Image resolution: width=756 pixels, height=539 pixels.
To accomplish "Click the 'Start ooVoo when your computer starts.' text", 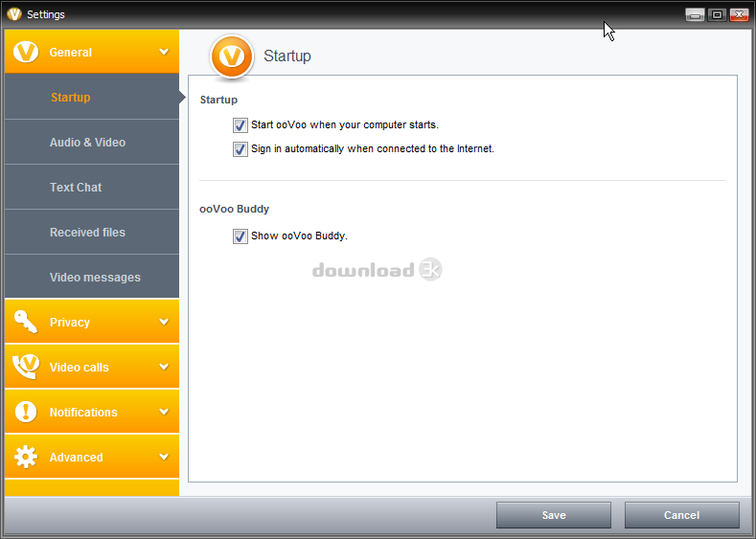I will click(345, 124).
